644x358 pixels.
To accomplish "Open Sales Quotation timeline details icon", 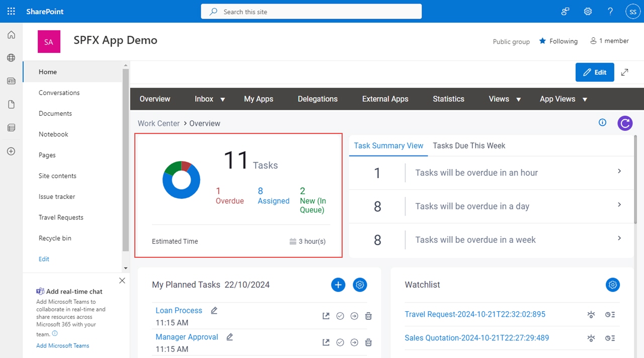I will tap(610, 338).
